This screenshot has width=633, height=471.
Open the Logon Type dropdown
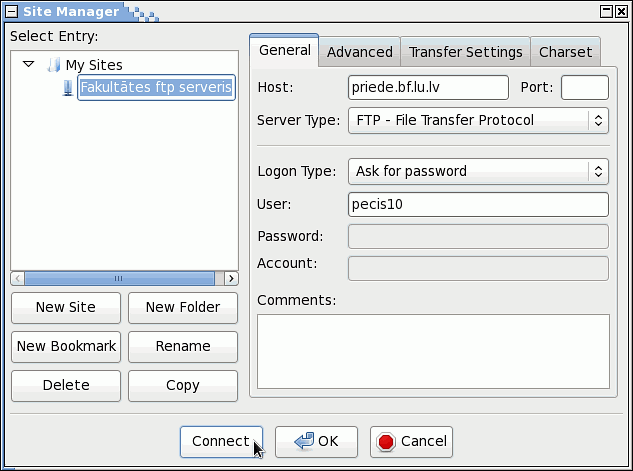[478, 172]
